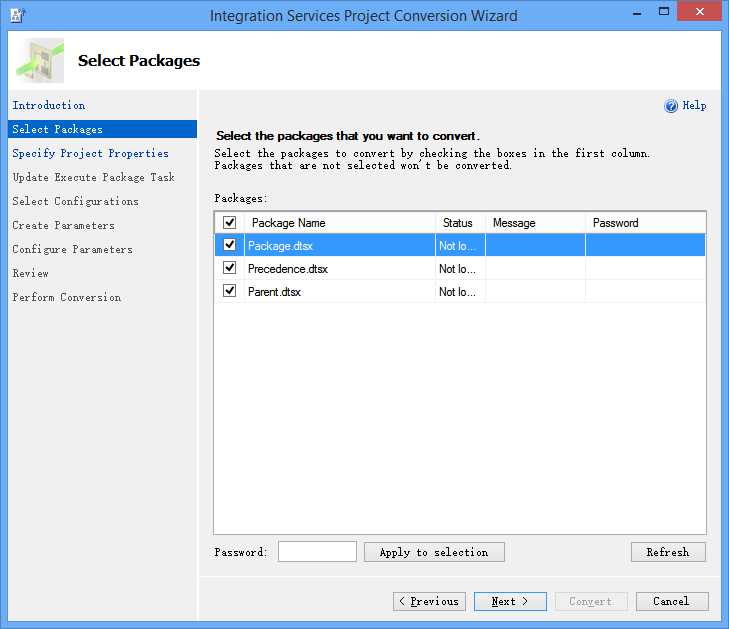Screen dimensions: 729x629
Task: Uncheck the Package.dtsx checkbox
Action: pos(230,245)
